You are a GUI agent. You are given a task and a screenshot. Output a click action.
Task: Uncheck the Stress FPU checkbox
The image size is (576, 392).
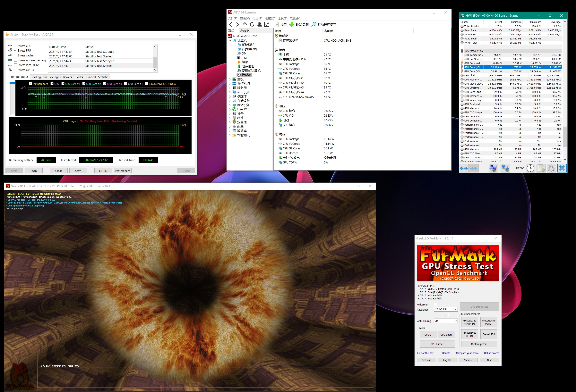pos(16,51)
